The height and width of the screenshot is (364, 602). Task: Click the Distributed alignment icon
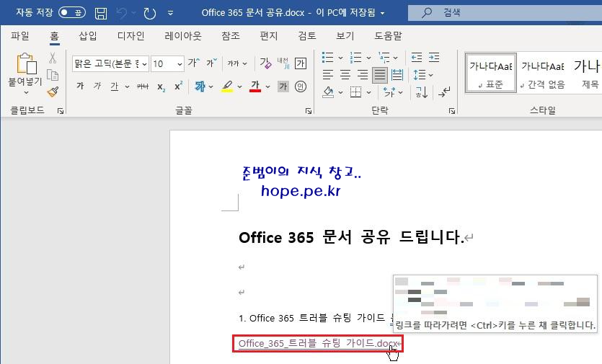click(x=397, y=75)
